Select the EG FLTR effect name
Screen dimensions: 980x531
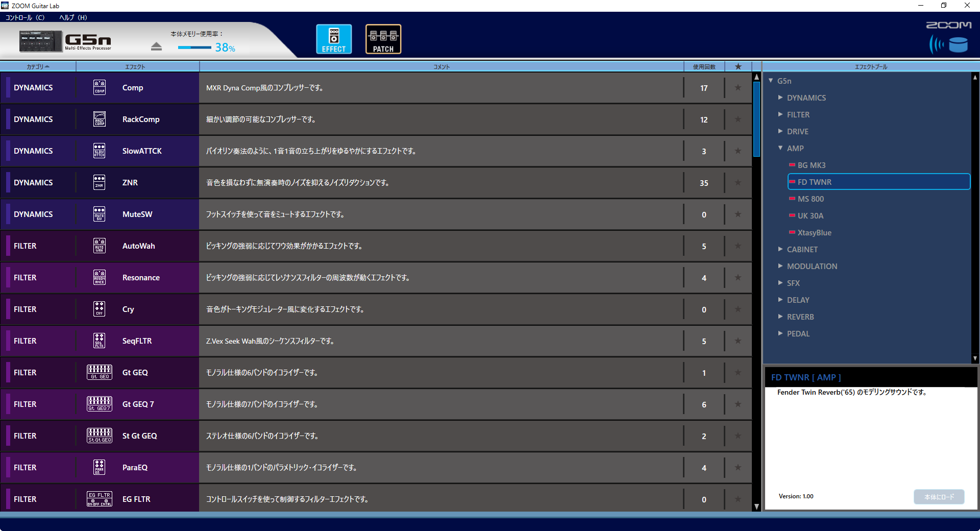(x=136, y=499)
